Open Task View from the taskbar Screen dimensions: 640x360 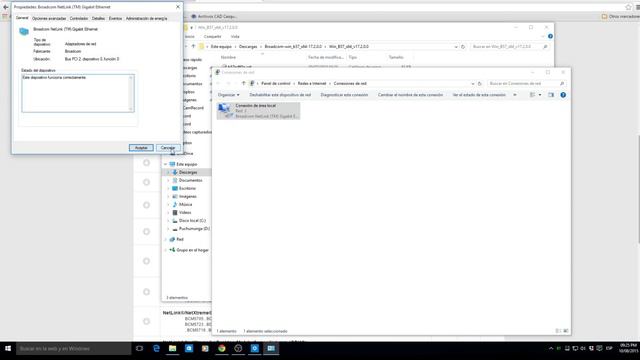pyautogui.click(x=140, y=349)
